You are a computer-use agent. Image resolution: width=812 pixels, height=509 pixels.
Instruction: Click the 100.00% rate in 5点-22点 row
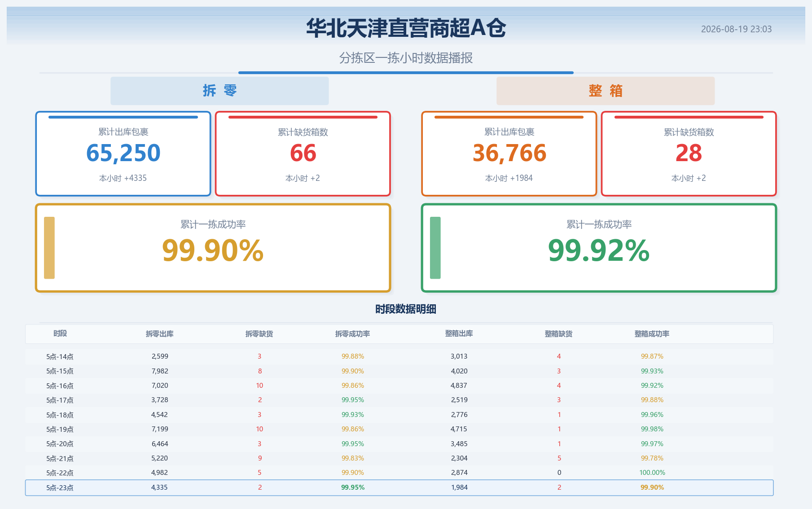tap(652, 473)
